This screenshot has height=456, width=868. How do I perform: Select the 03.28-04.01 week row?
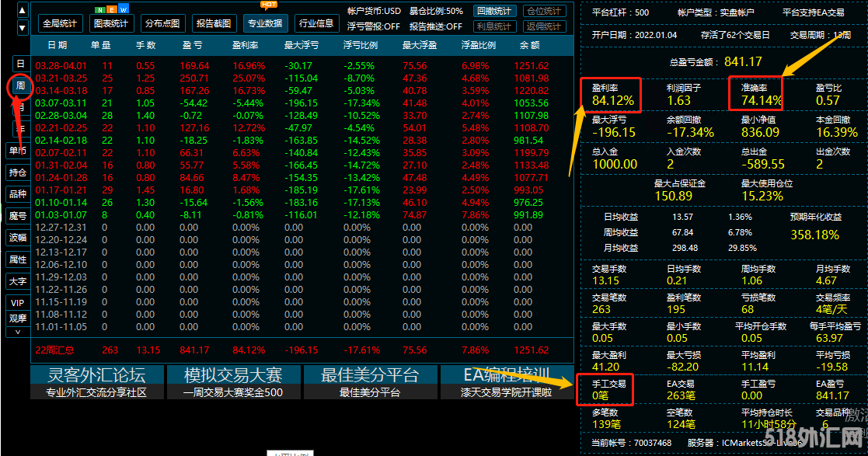tap(302, 66)
